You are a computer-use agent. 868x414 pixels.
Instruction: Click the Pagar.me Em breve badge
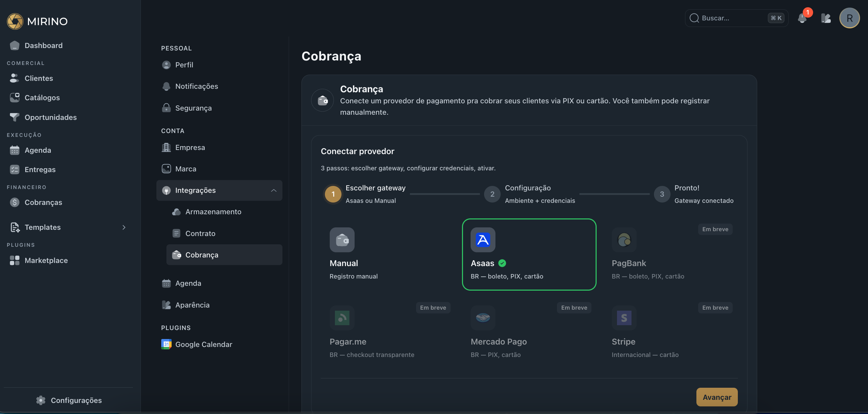pyautogui.click(x=433, y=308)
